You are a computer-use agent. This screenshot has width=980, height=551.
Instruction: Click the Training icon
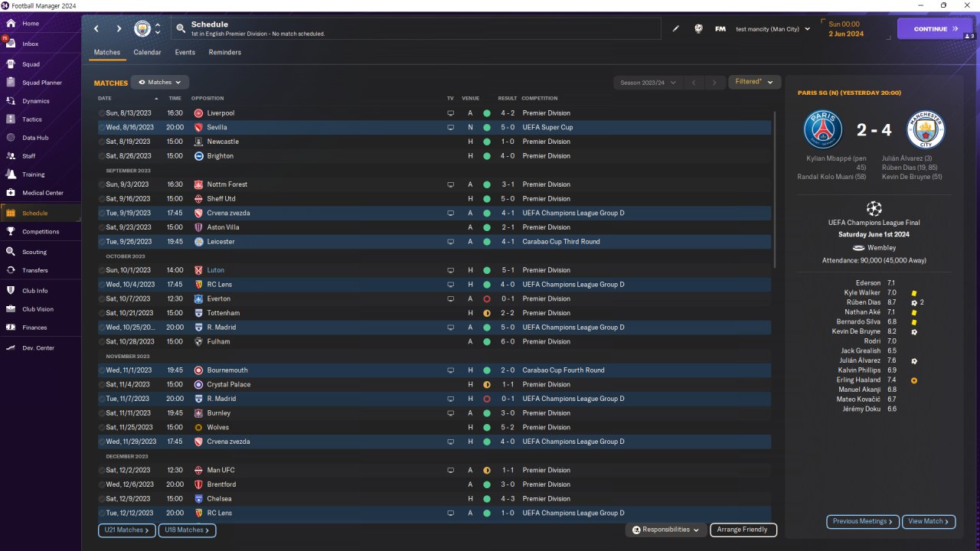coord(11,174)
